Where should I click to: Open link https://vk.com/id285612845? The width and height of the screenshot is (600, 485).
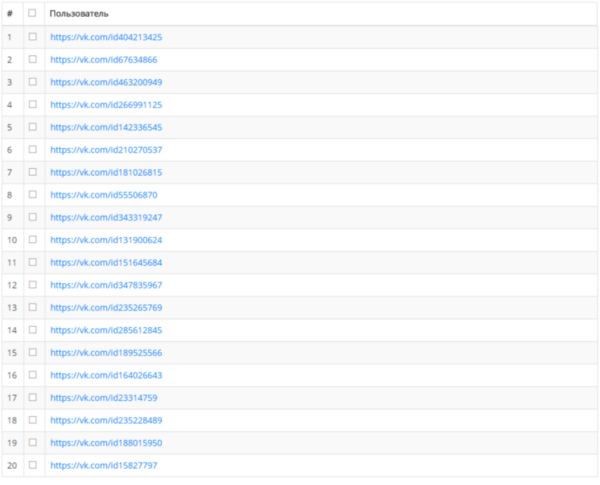click(x=106, y=330)
